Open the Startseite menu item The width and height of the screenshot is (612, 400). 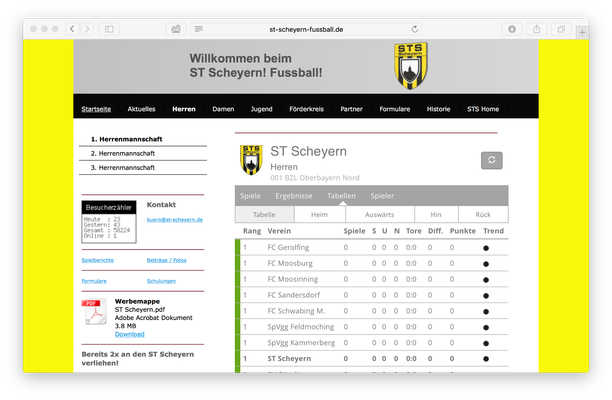coord(96,109)
